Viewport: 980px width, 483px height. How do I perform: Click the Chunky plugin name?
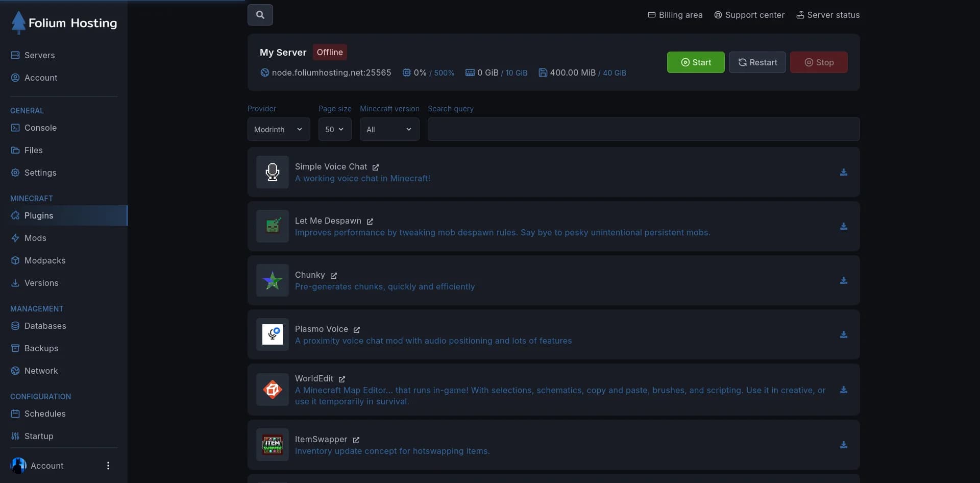tap(310, 275)
